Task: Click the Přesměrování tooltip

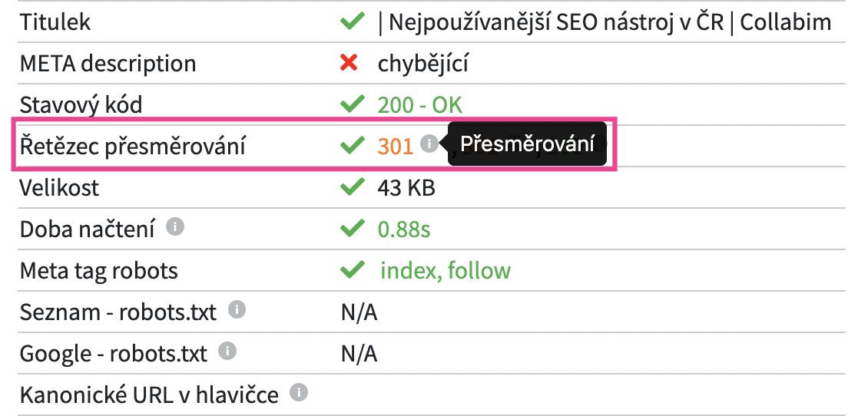Action: [527, 144]
